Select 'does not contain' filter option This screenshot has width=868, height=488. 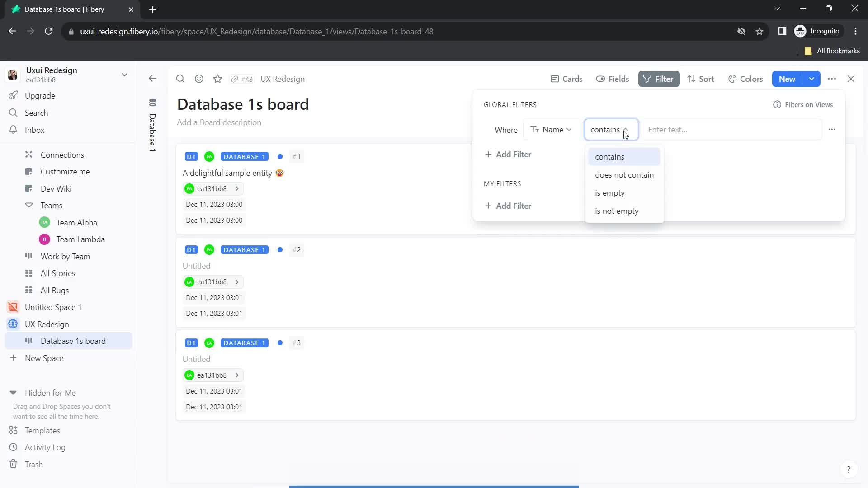point(624,174)
